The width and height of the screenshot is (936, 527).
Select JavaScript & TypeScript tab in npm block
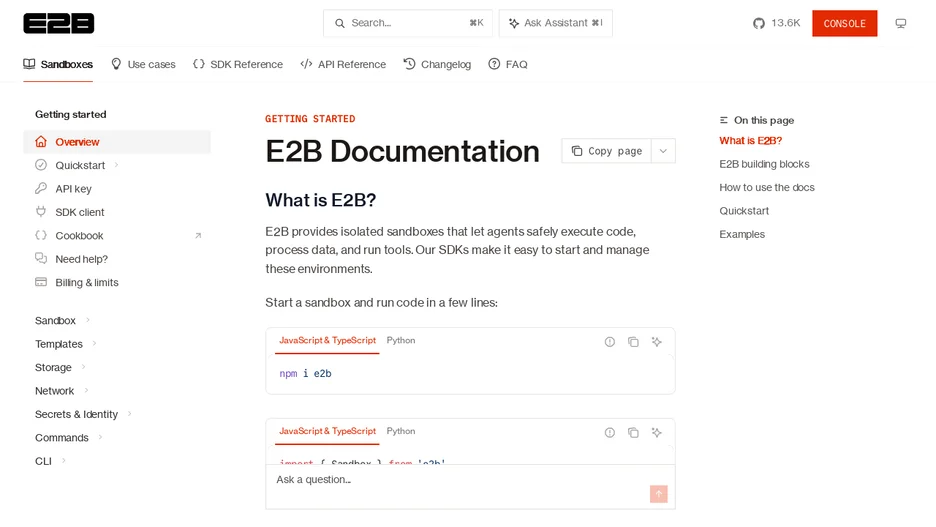327,340
